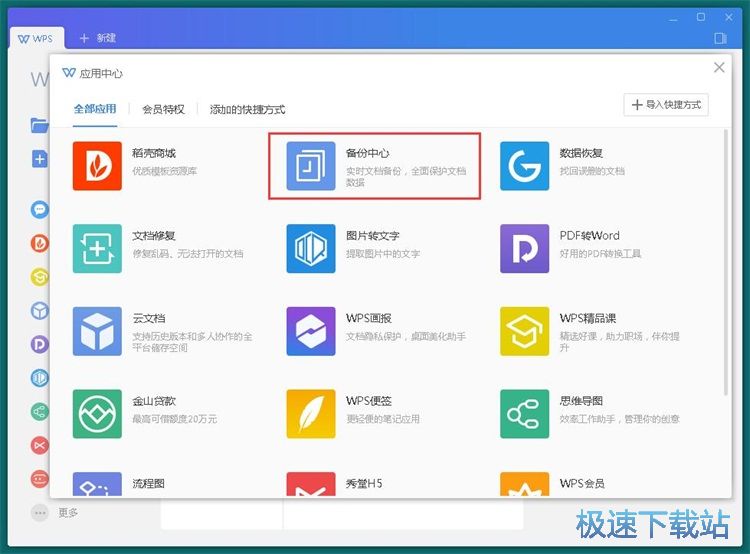The image size is (750, 554).
Task: Switch to the 会员特权 tab
Action: (x=164, y=110)
